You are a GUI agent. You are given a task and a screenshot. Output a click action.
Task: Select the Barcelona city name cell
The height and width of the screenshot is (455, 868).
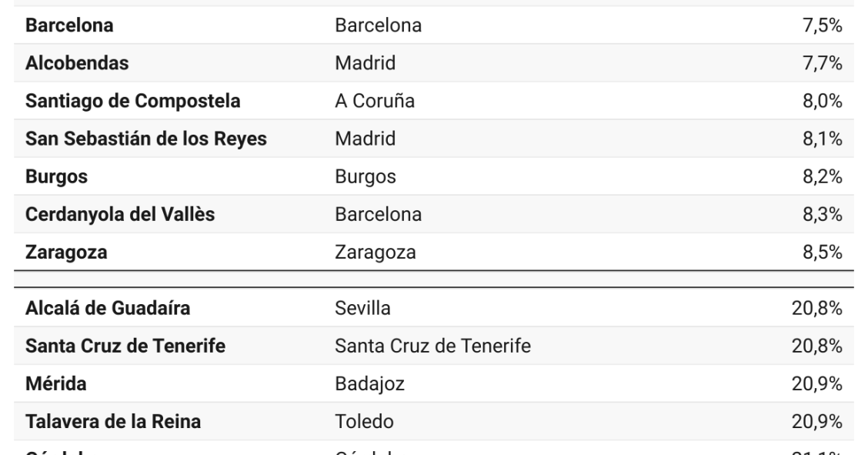[69, 25]
